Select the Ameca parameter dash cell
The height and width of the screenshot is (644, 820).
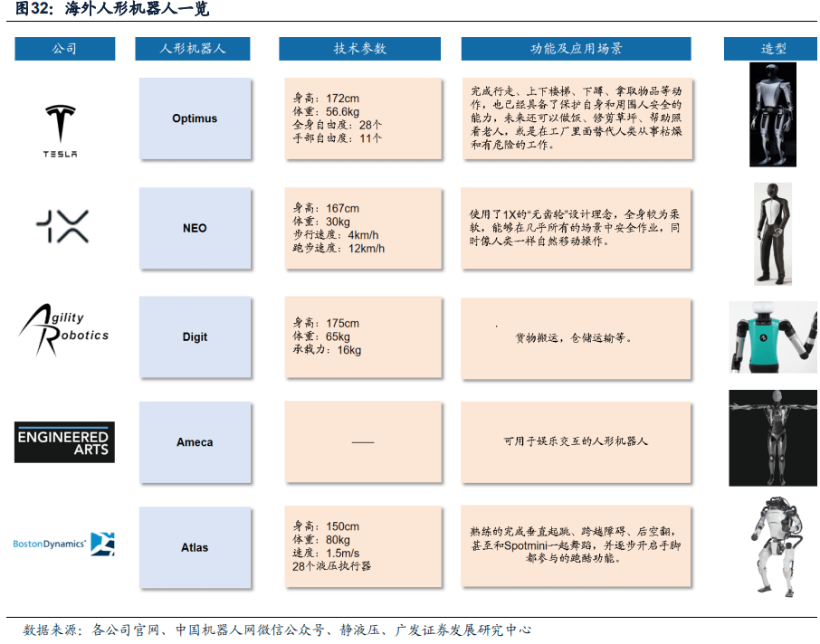click(x=362, y=441)
